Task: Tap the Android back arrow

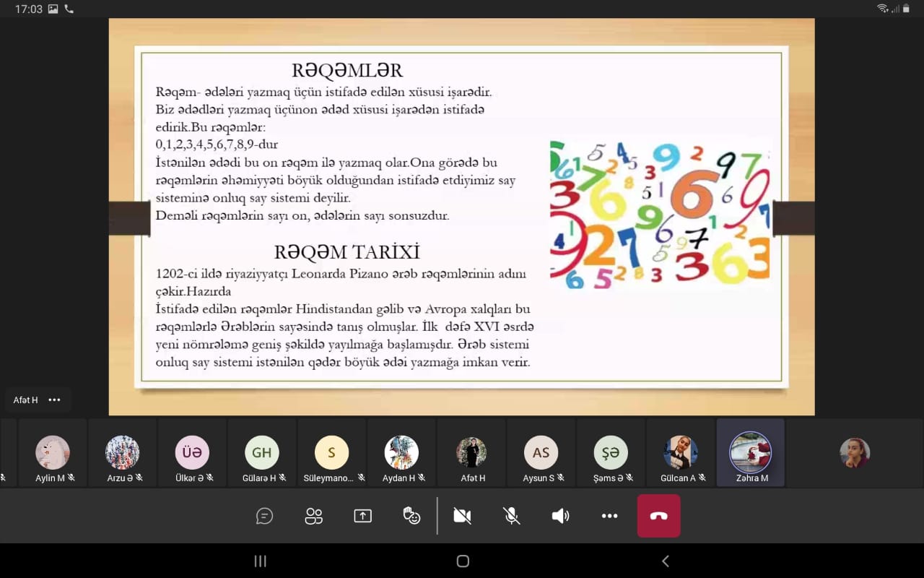Action: click(666, 561)
